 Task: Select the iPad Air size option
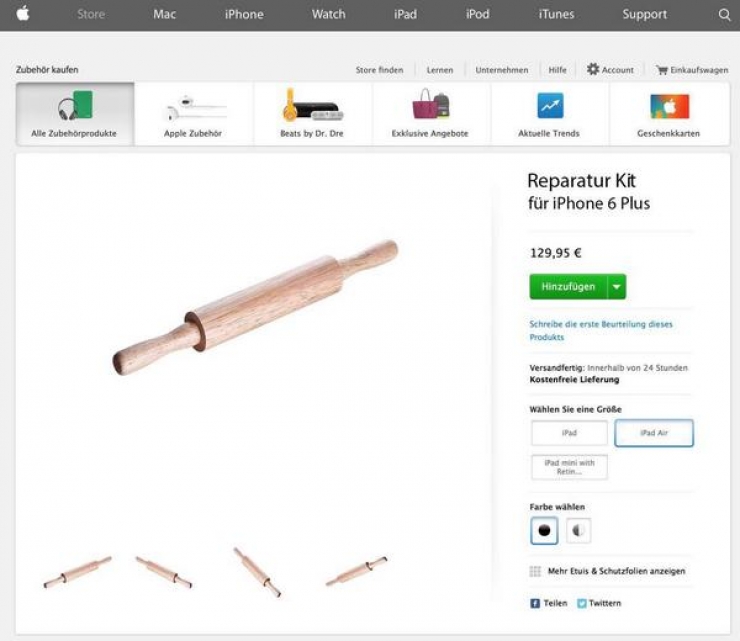pos(654,433)
